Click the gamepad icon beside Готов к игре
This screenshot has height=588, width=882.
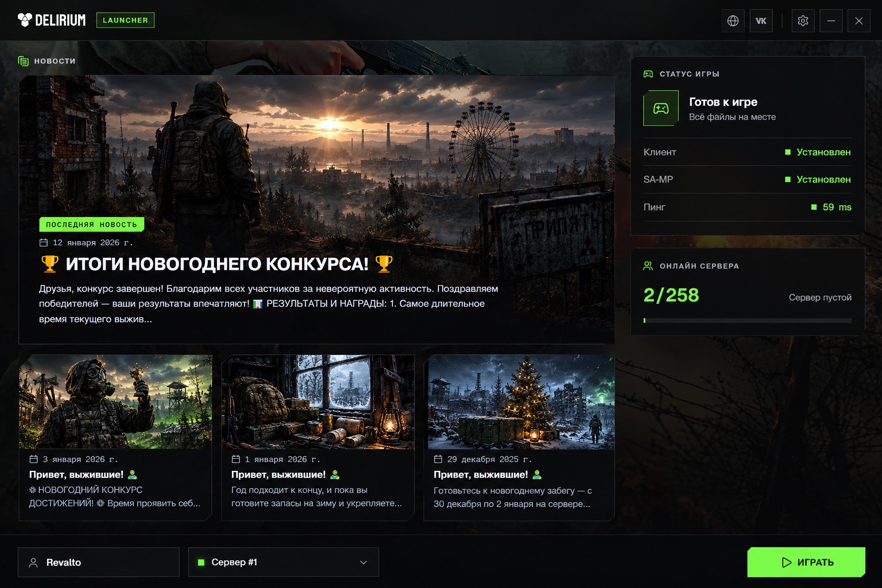661,108
